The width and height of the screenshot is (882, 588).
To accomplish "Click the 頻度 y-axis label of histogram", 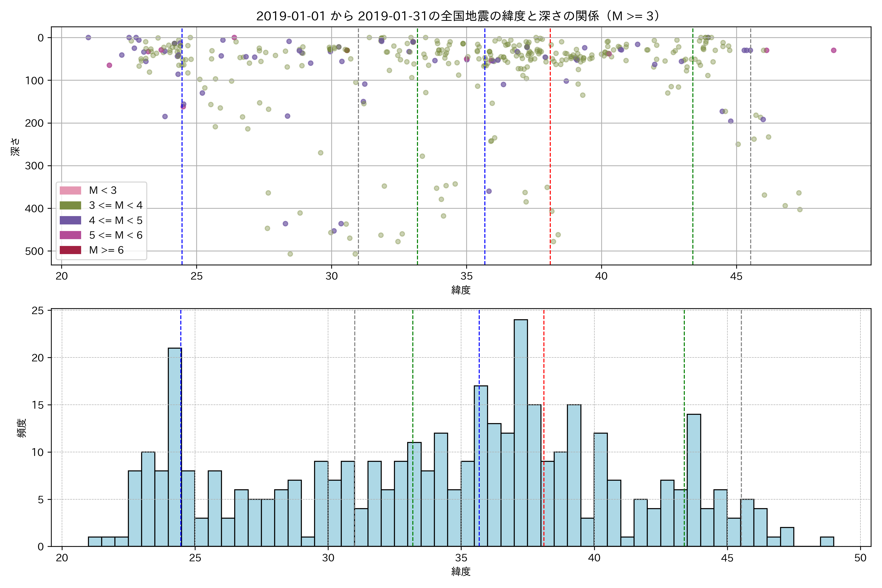I will tap(22, 428).
